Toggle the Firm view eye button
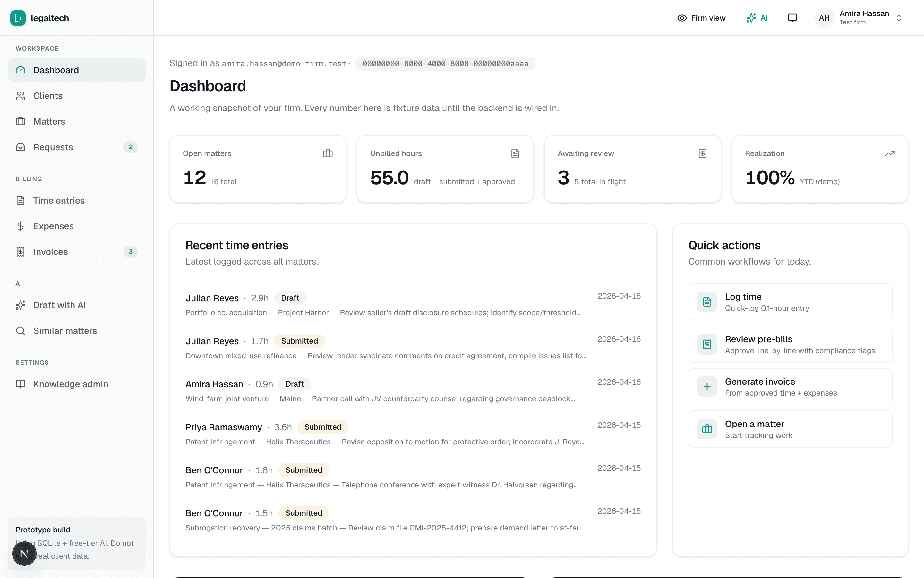 [701, 18]
